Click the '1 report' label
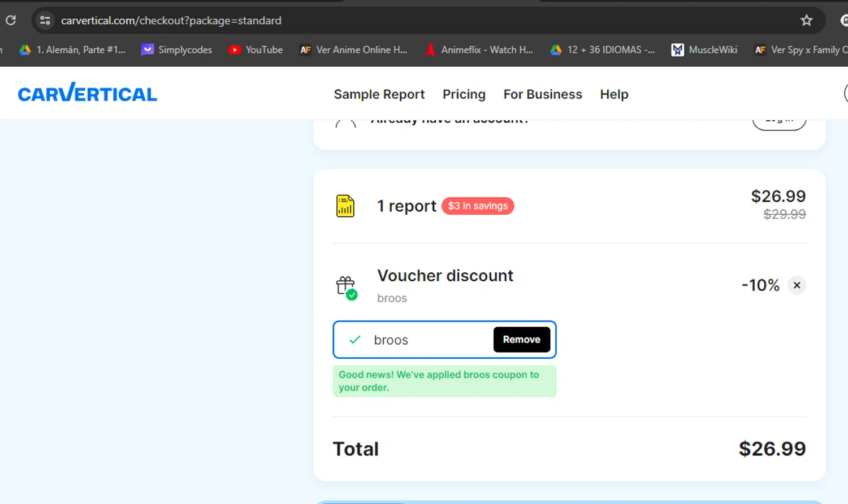 [406, 206]
